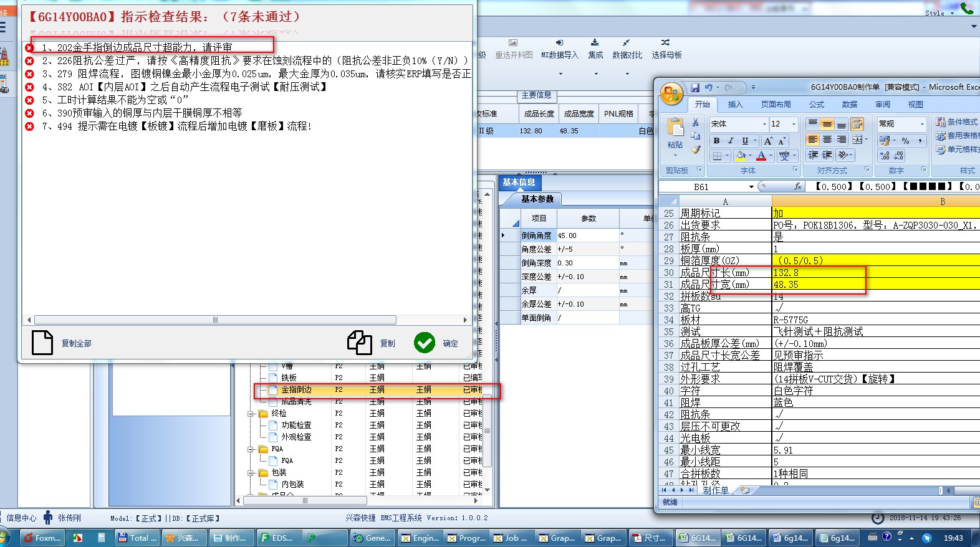Collapse the FQA folder node
The image size is (980, 547).
tap(251, 449)
